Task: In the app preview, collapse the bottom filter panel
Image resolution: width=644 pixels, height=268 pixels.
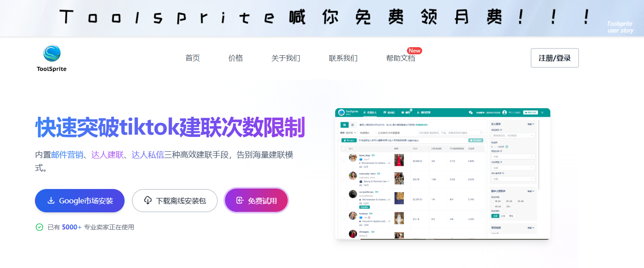Action: (x=531, y=228)
